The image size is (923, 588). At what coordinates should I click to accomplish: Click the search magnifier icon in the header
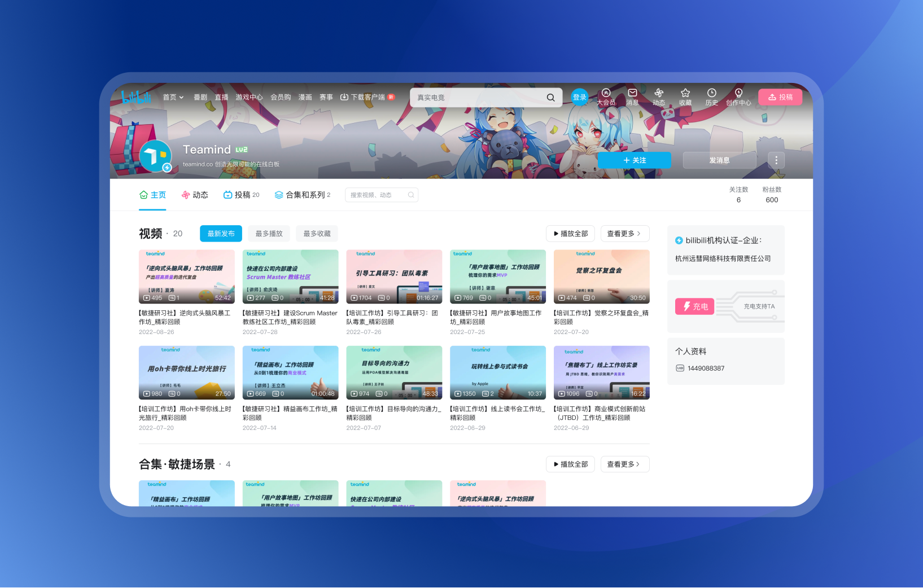coord(550,98)
